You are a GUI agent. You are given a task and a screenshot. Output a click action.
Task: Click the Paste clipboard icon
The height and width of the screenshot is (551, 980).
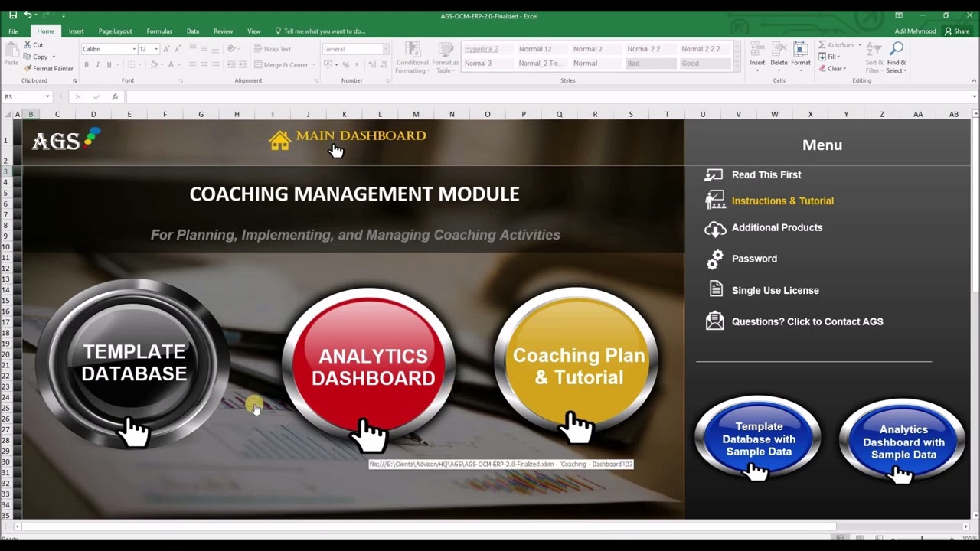coord(11,51)
